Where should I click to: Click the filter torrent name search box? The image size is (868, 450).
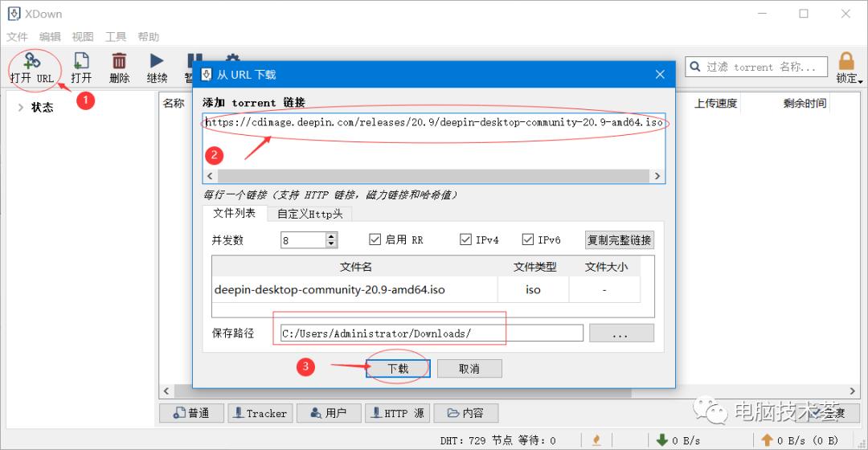(756, 67)
